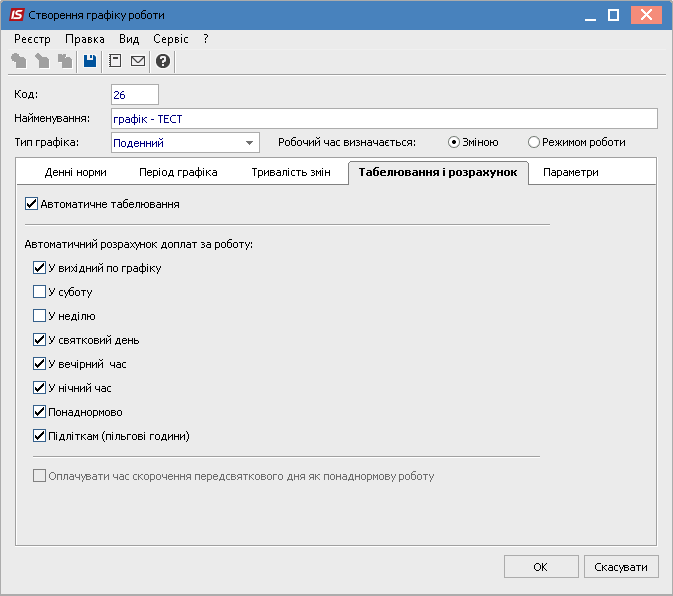Open the Реєстр menu
This screenshot has width=673, height=596.
point(32,38)
